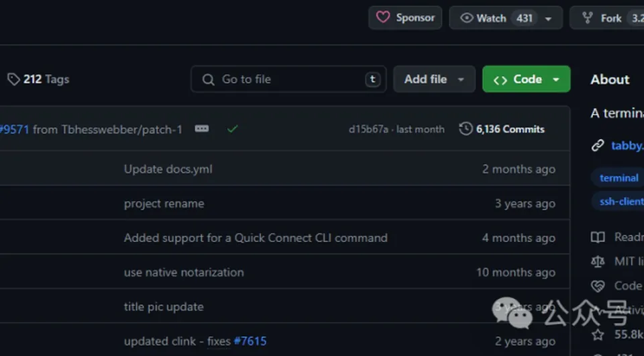Open the Watch notifications dropdown arrow
The width and height of the screenshot is (644, 356).
[x=548, y=19]
